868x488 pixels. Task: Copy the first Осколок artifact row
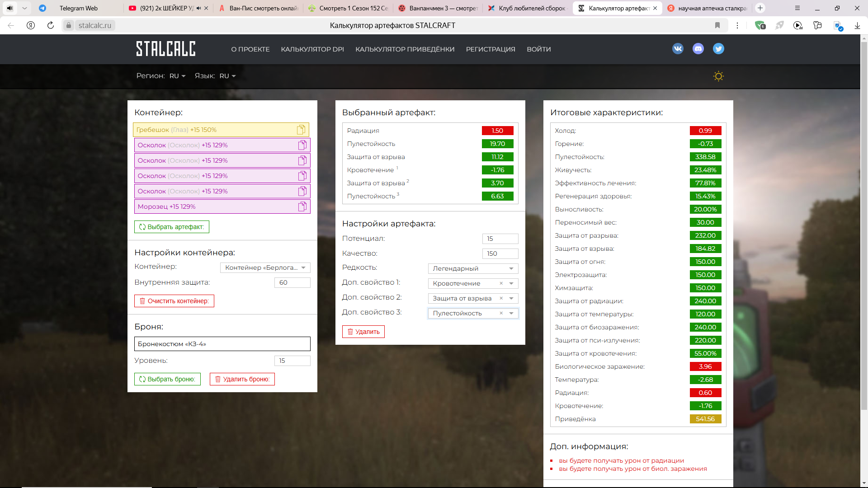tap(302, 145)
